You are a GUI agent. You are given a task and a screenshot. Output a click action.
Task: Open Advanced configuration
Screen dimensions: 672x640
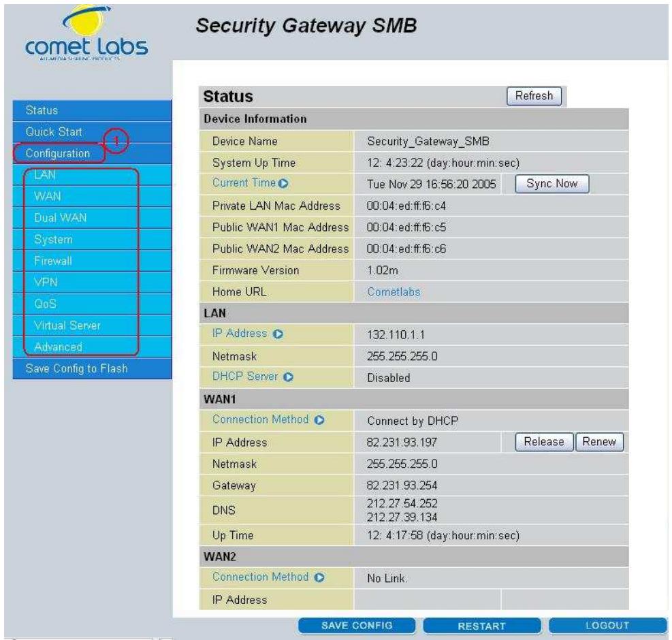(x=92, y=347)
